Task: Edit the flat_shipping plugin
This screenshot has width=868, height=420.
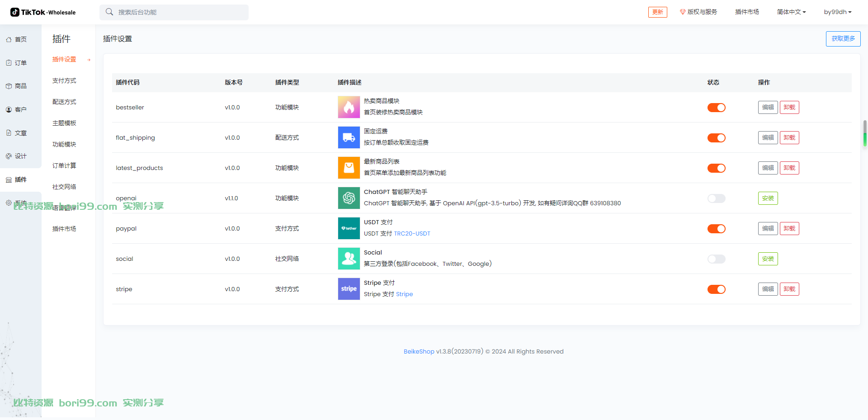Action: [768, 137]
